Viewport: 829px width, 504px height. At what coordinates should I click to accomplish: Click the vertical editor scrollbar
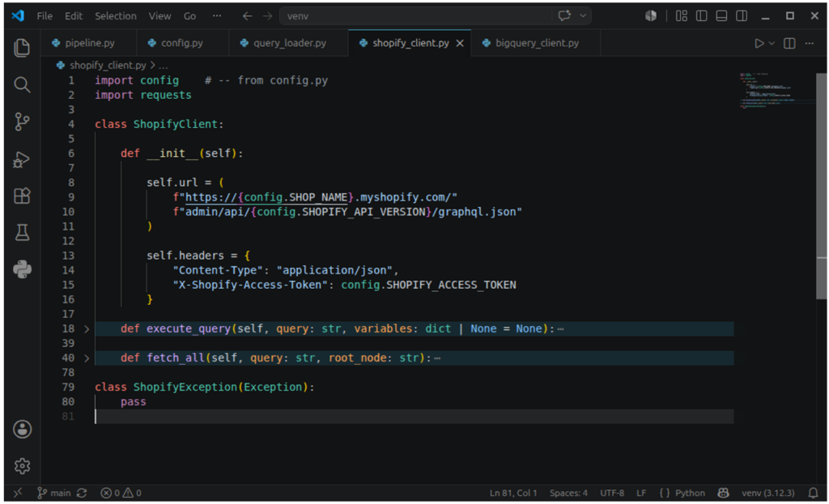821,185
